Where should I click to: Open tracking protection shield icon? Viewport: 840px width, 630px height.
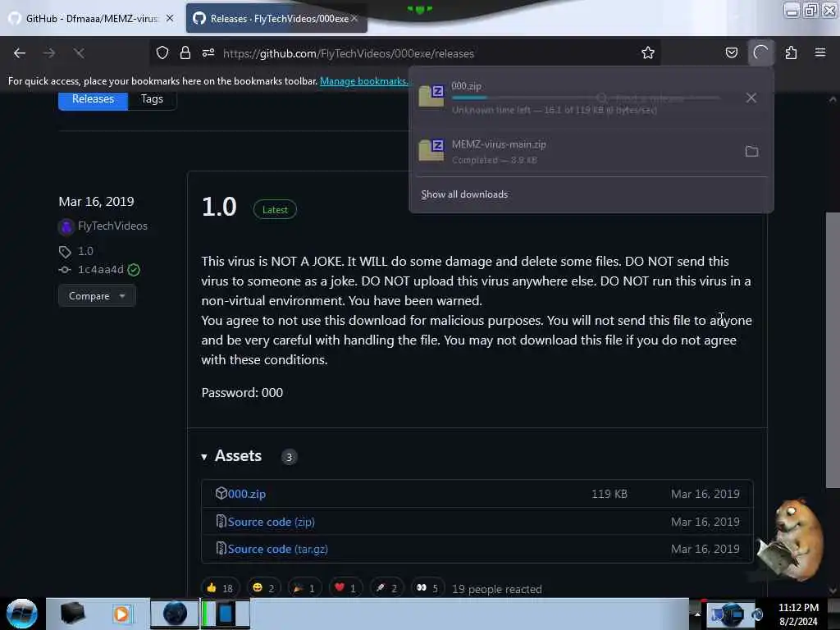coord(162,53)
